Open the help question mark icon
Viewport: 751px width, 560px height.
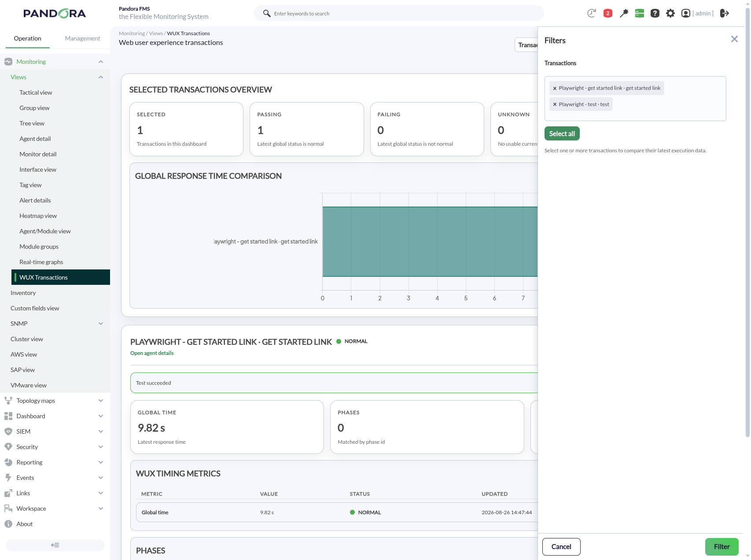[655, 13]
